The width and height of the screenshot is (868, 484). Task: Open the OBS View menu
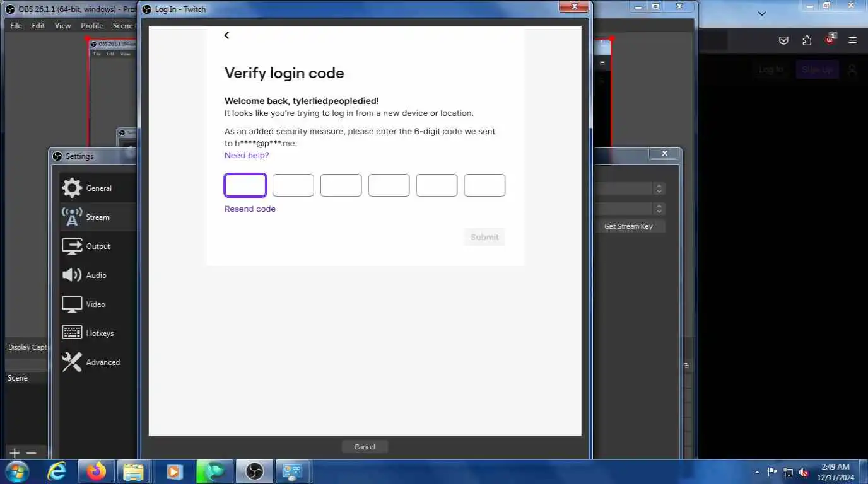(63, 26)
